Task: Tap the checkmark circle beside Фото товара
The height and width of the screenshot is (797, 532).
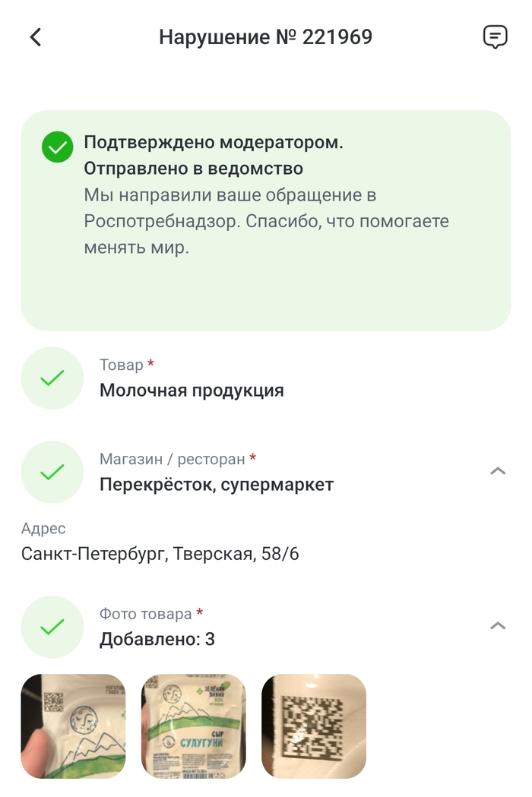Action: pyautogui.click(x=52, y=627)
